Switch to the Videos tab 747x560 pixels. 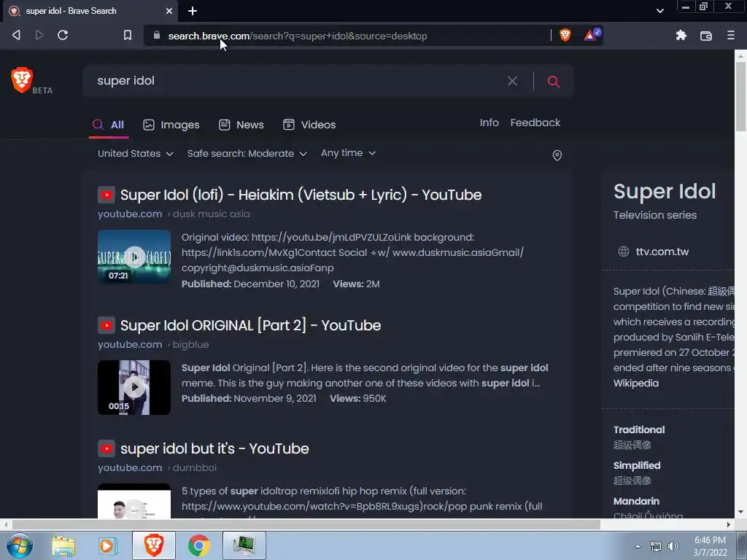(x=309, y=125)
